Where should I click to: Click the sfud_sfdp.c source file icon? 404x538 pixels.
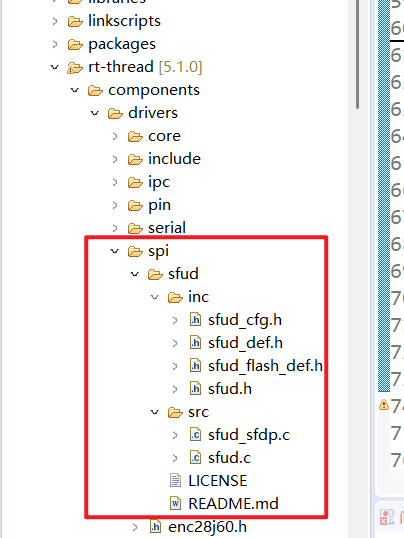195,435
